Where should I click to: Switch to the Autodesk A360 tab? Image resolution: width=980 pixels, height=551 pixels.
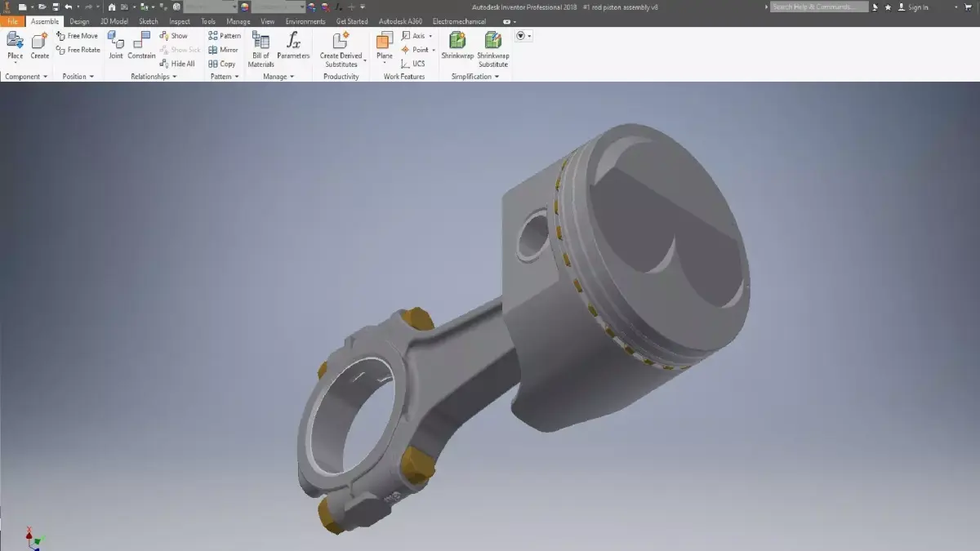click(400, 21)
